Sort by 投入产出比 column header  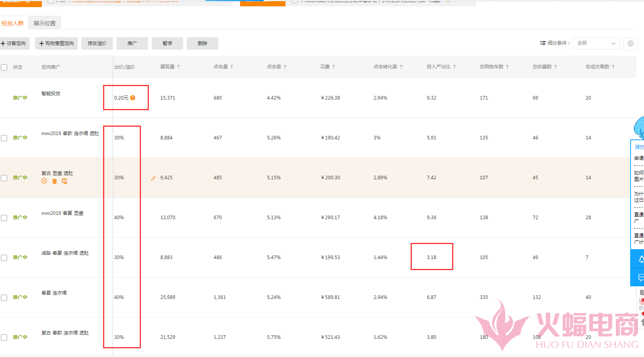click(x=441, y=67)
